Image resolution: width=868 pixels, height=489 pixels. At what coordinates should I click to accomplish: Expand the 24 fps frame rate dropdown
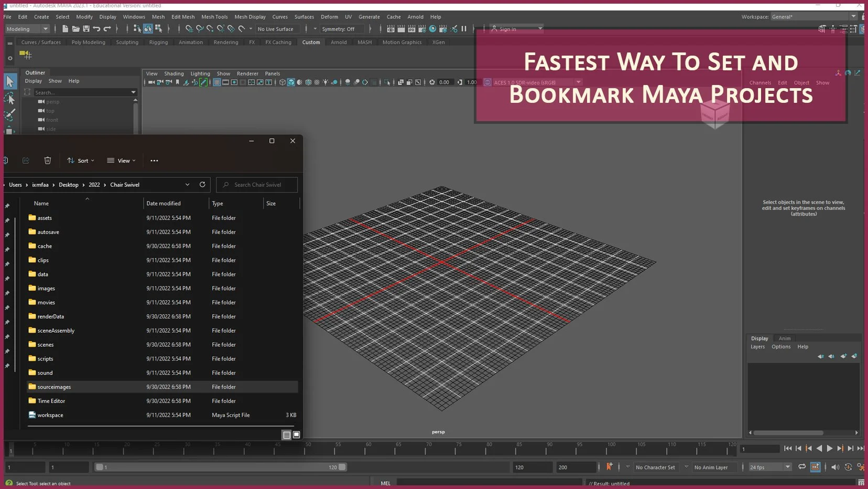click(787, 467)
